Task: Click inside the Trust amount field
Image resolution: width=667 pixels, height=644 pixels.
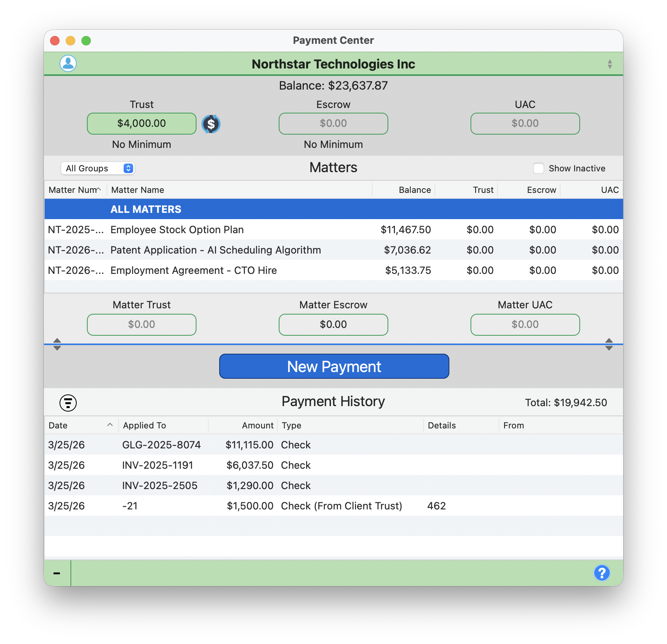Action: pos(141,123)
